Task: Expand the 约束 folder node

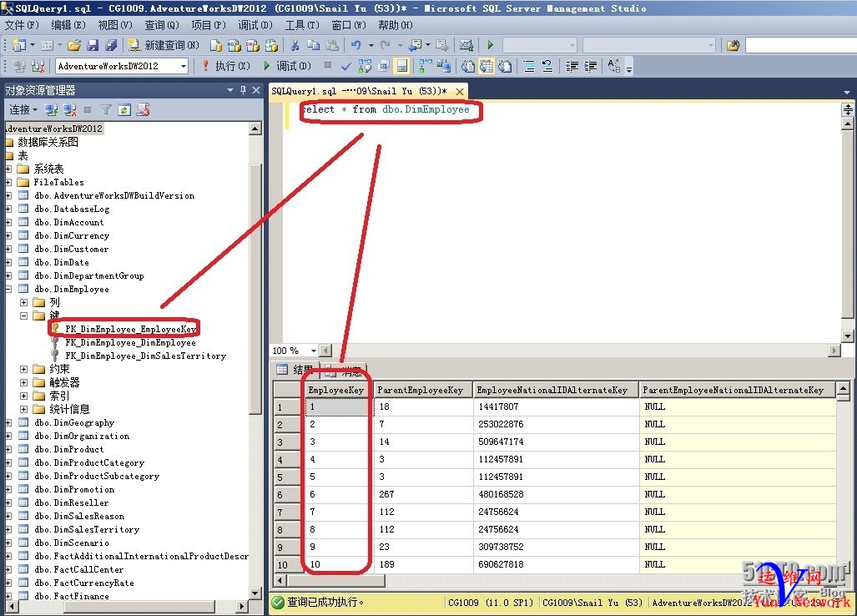Action: pos(23,369)
